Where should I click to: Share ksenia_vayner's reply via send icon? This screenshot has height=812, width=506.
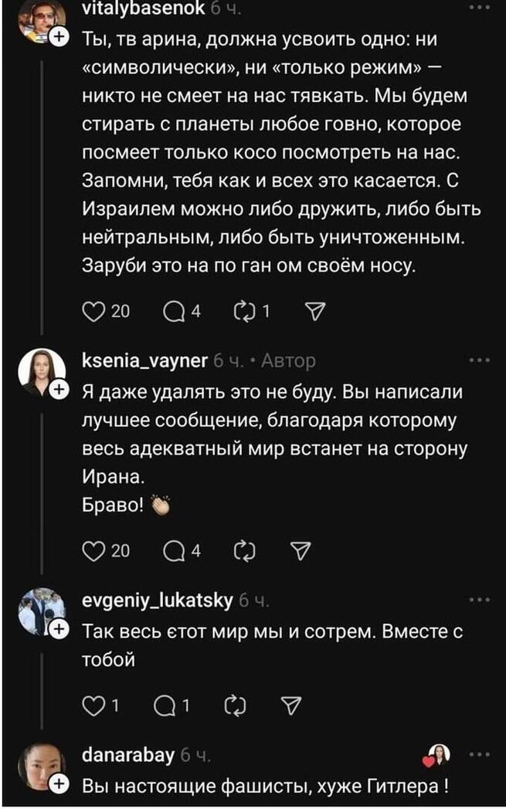[x=301, y=551]
